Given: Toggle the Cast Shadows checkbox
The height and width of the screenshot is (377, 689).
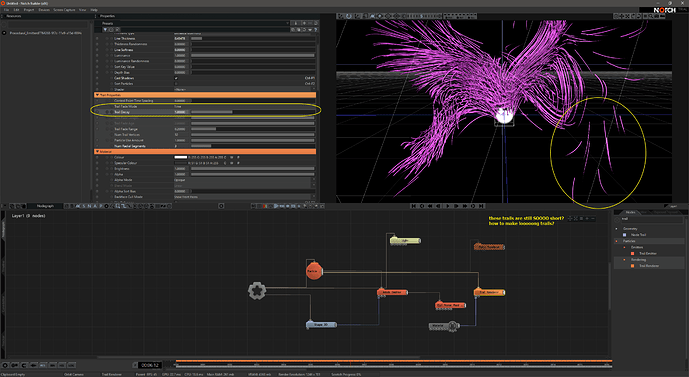Looking at the screenshot, I should point(176,78).
